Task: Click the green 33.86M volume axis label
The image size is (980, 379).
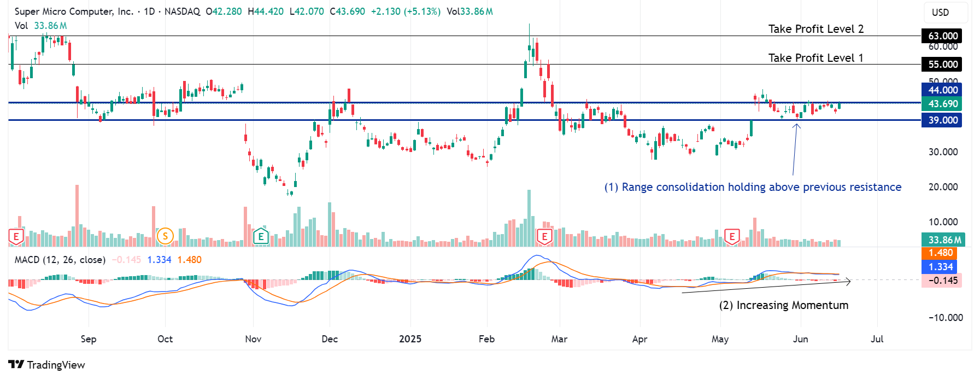Action: coord(943,240)
